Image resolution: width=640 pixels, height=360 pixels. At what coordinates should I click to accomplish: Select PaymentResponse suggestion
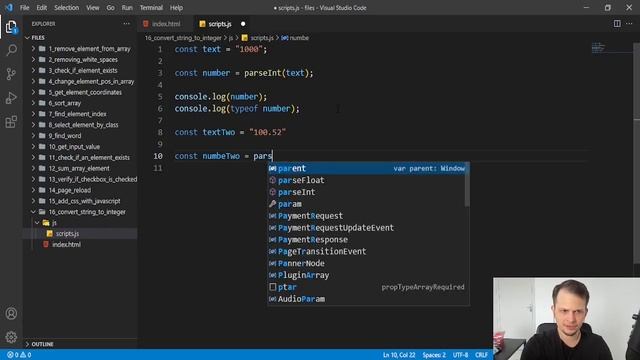[369, 239]
